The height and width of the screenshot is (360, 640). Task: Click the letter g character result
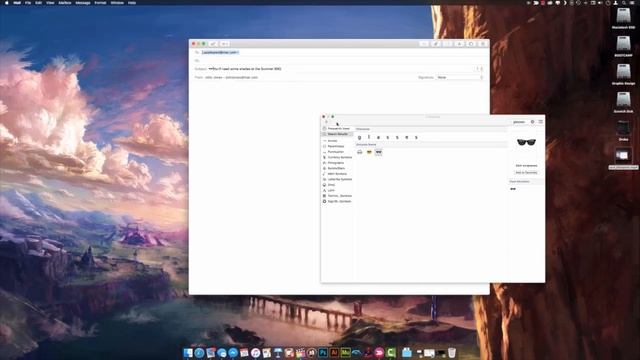359,137
